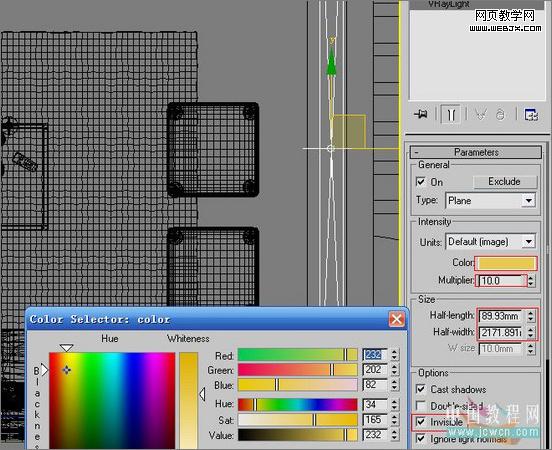Click the yellow plane gizmo handle

tap(349, 131)
